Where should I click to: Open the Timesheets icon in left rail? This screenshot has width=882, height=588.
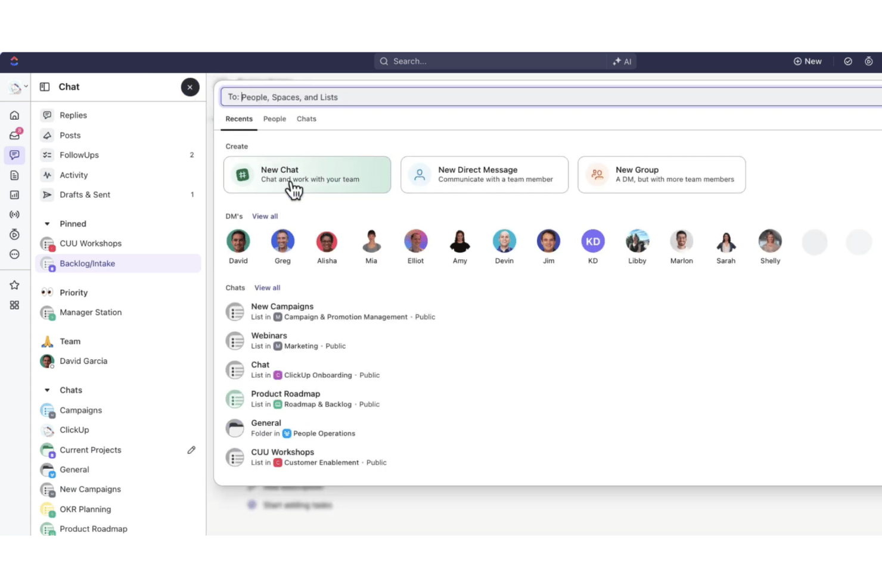pos(14,235)
